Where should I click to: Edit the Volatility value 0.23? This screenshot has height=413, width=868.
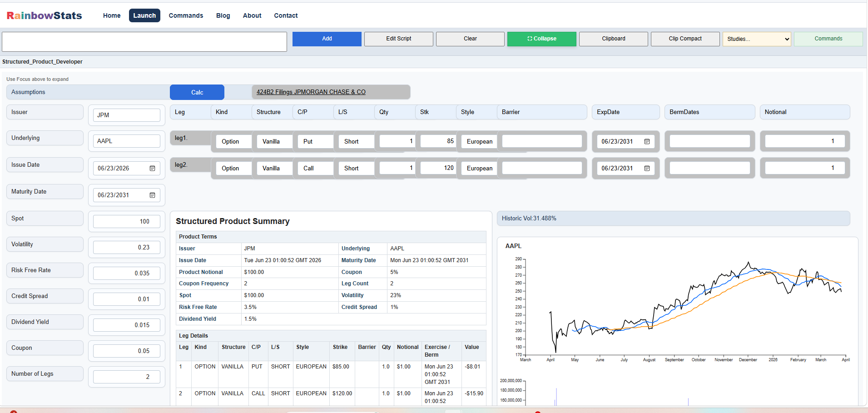tap(127, 247)
